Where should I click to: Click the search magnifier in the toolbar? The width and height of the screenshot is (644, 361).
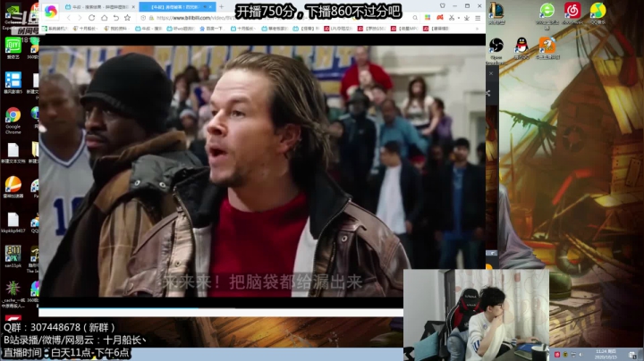click(415, 18)
